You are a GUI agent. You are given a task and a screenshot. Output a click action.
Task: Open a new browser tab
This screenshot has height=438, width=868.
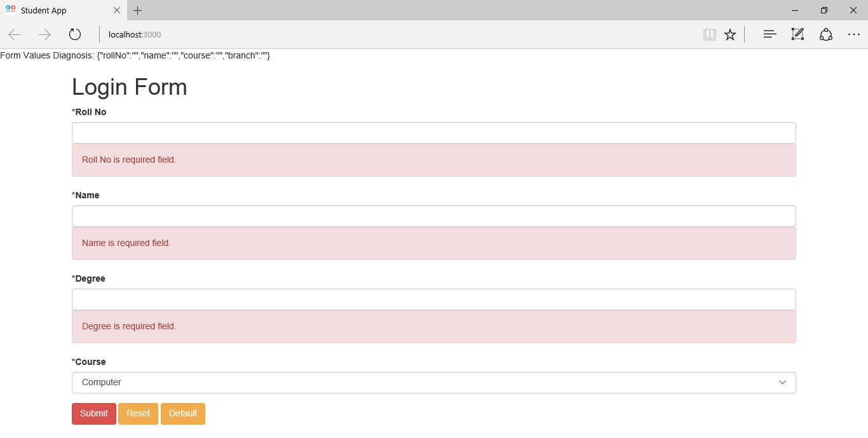point(137,10)
